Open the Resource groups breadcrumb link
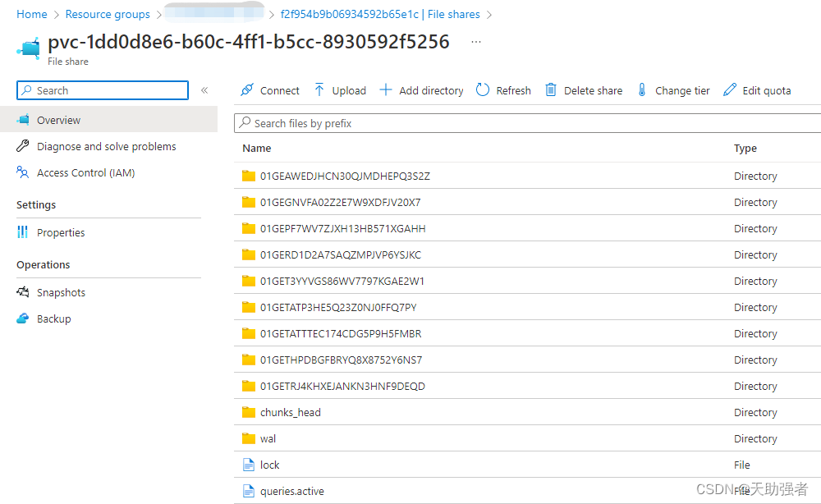The image size is (821, 504). (108, 14)
